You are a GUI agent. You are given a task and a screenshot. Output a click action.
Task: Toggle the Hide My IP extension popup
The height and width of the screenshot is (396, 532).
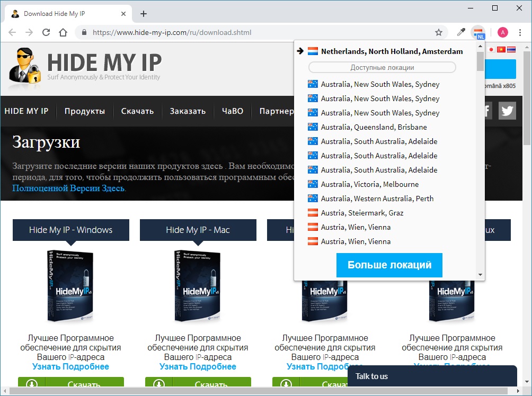pos(478,33)
